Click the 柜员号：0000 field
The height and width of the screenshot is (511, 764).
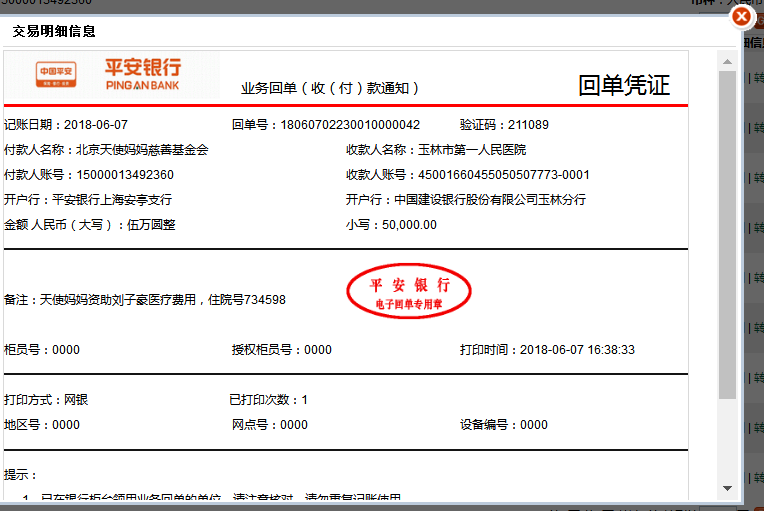click(42, 350)
